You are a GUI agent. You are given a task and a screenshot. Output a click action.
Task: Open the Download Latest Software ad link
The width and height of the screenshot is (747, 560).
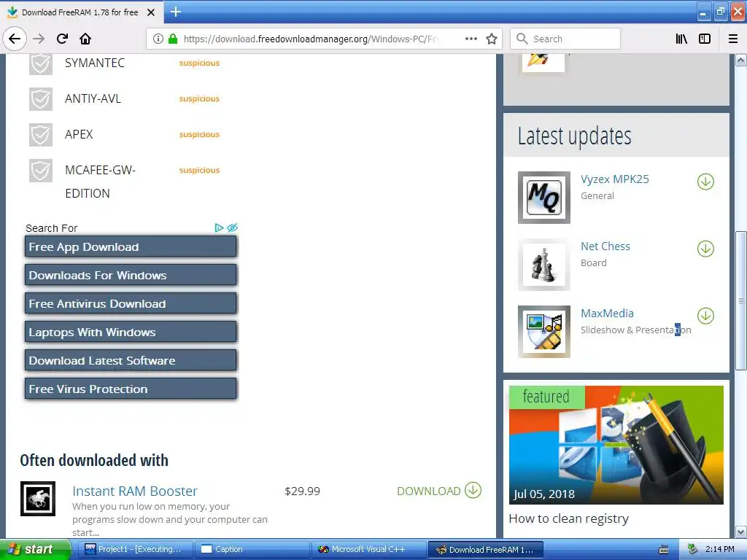click(131, 360)
